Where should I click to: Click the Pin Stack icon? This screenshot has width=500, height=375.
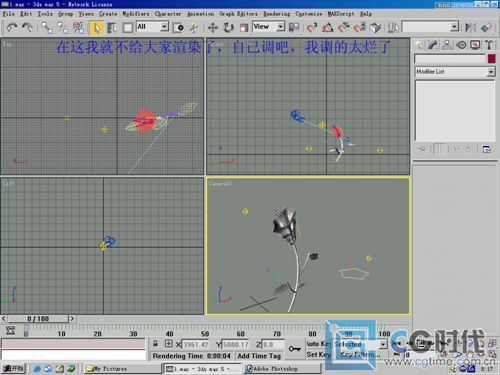422,149
